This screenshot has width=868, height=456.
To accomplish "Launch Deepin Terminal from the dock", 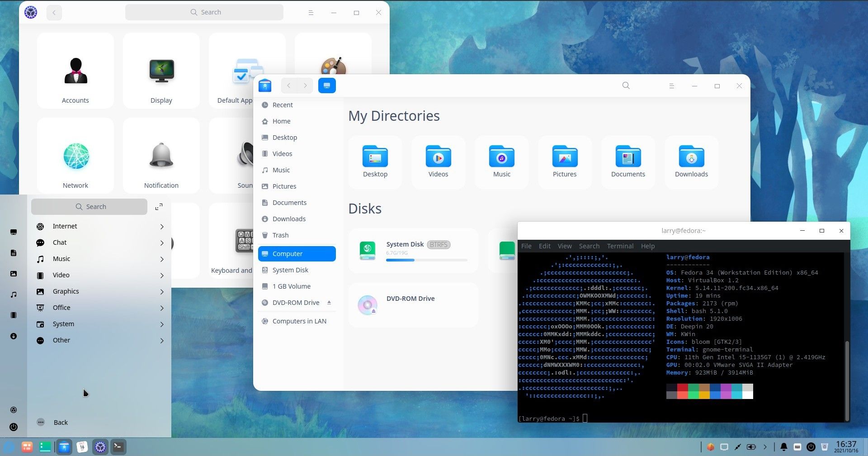I will click(118, 446).
